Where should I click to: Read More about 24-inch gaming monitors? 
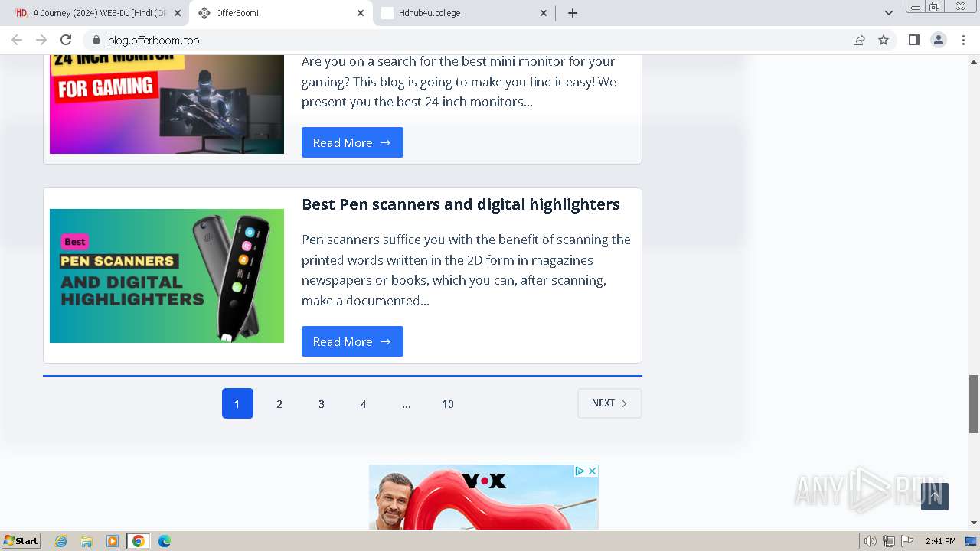click(x=352, y=142)
